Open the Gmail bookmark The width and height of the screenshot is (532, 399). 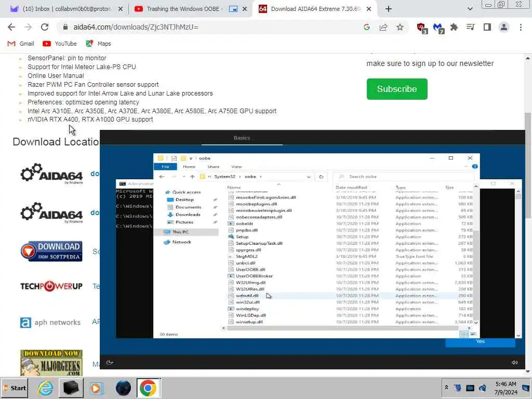click(x=21, y=44)
